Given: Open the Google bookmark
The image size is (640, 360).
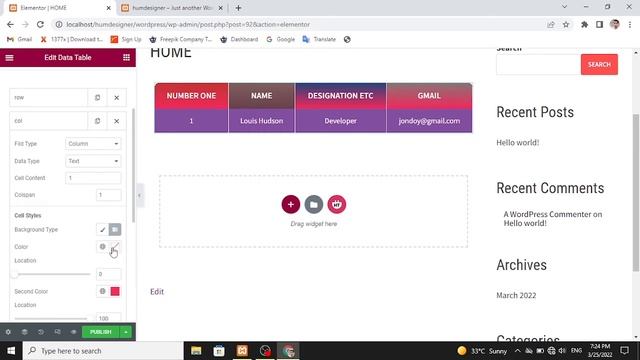Looking at the screenshot, I should pyautogui.click(x=280, y=39).
